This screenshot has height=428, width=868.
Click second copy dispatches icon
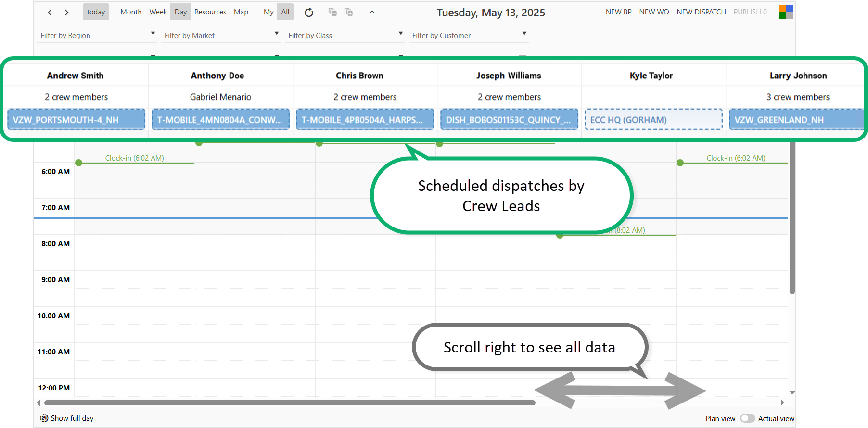[349, 12]
